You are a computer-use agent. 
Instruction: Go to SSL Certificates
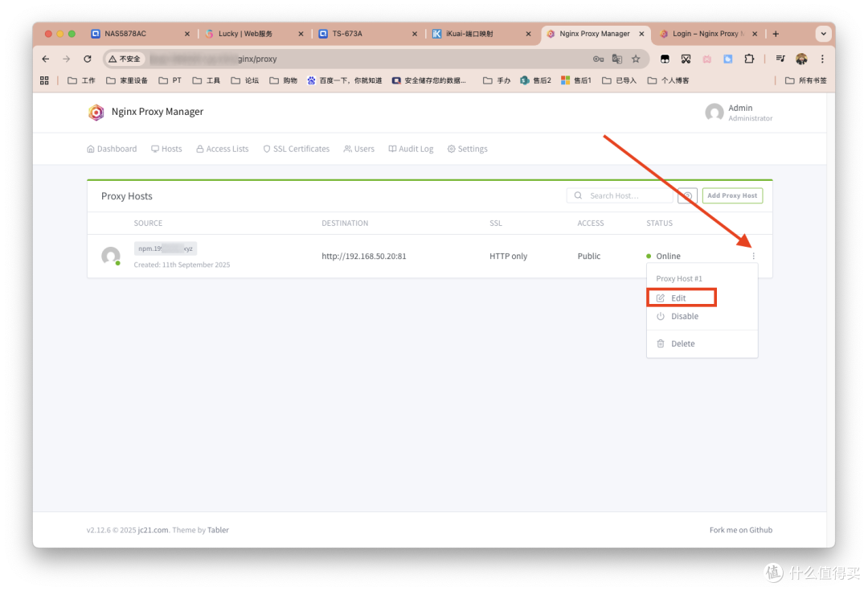pyautogui.click(x=296, y=149)
